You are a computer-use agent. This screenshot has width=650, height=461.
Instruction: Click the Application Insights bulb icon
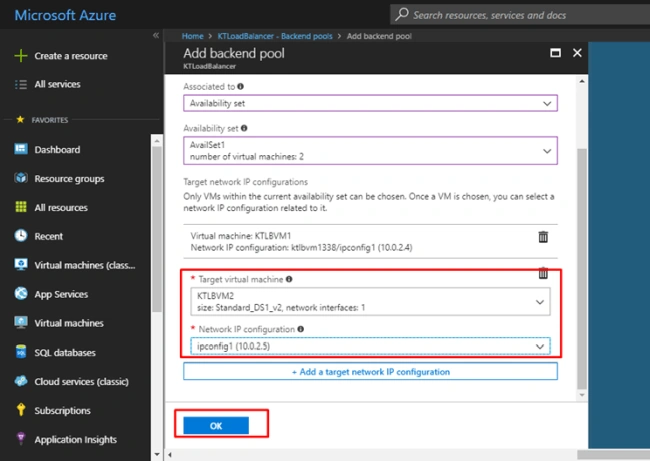pos(21,439)
